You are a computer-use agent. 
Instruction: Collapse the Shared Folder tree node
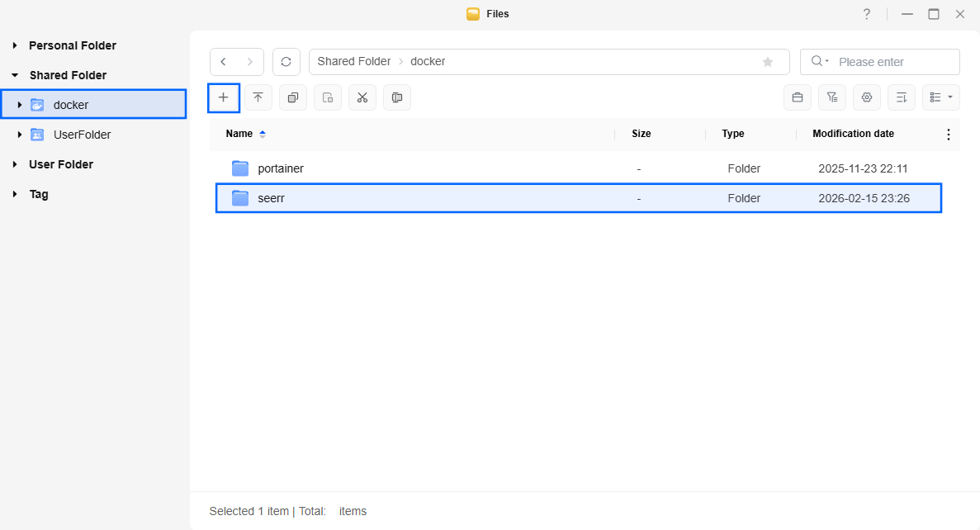(x=15, y=75)
